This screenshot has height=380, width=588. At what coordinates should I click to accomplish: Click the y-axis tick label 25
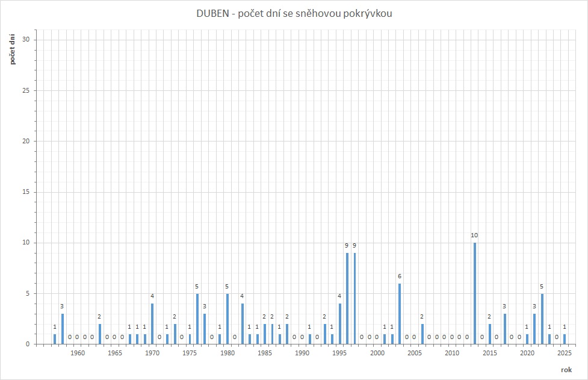26,90
